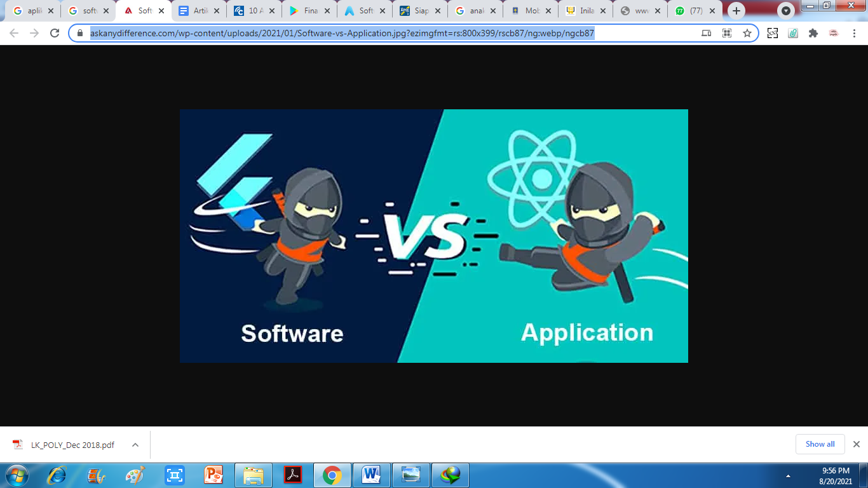Screen dimensions: 868x488
Task: Go back to the previous page
Action: point(14,33)
